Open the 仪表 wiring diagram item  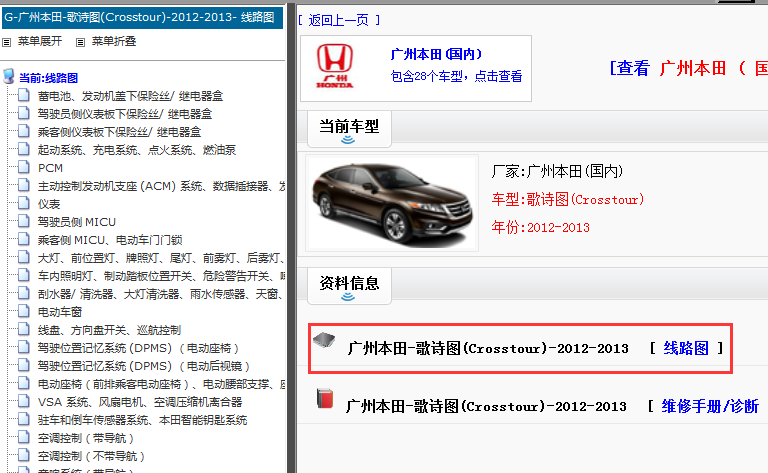(49, 204)
